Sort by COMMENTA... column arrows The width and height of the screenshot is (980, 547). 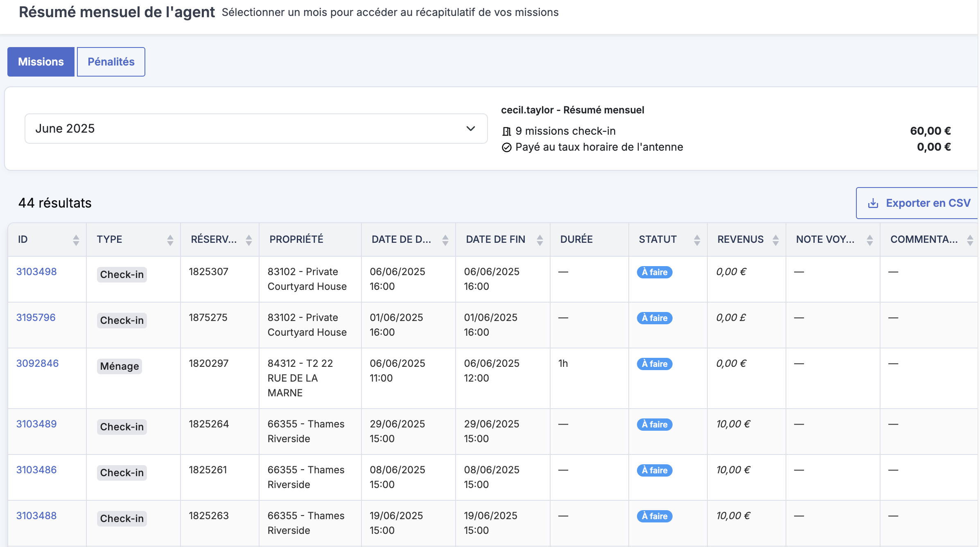point(970,240)
